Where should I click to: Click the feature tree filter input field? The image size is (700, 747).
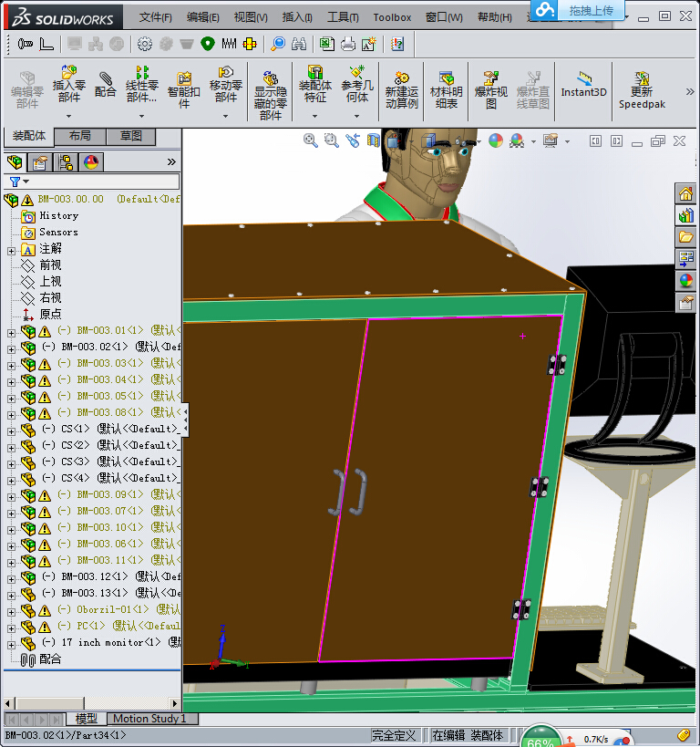pos(105,182)
